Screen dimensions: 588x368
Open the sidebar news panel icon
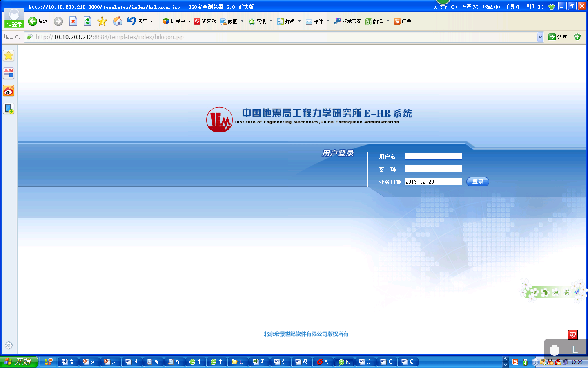[x=9, y=73]
